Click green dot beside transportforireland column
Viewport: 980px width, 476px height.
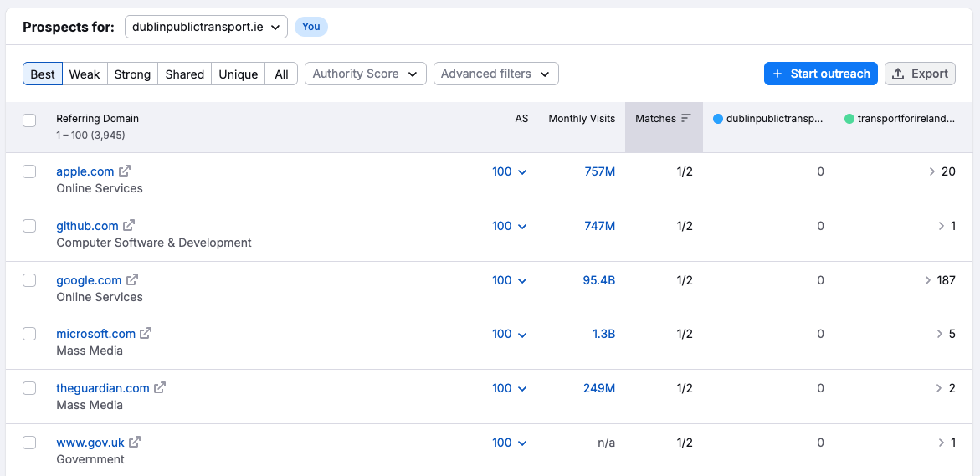coord(849,119)
